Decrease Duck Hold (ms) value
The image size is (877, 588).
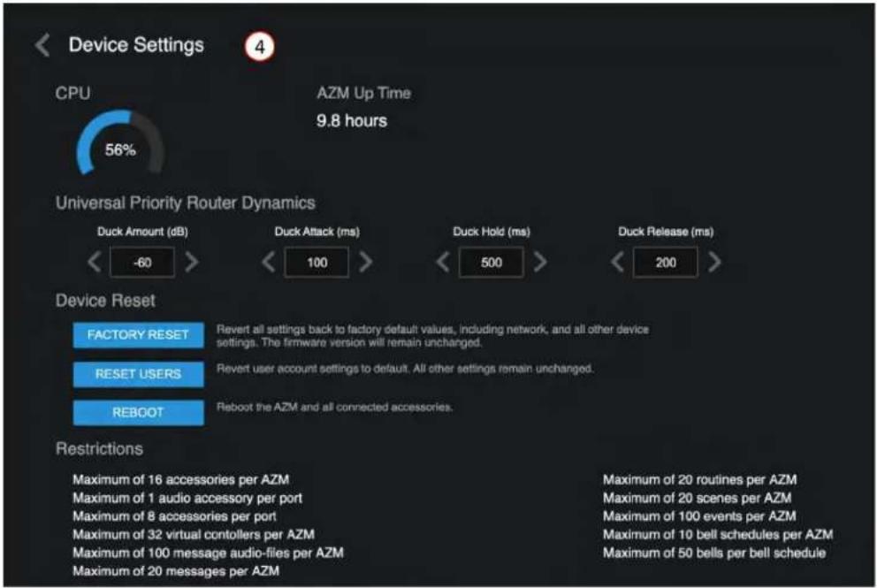pos(443,262)
